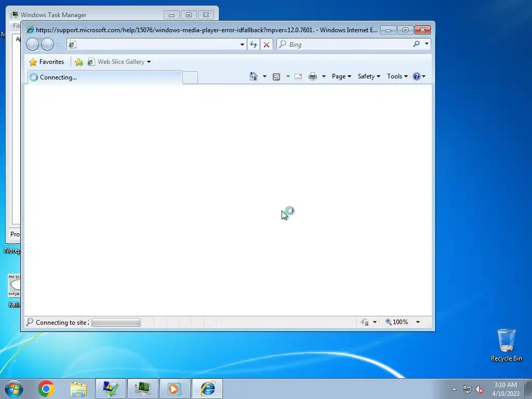The width and height of the screenshot is (532, 399).
Task: Open Windows Explorer from taskbar
Action: (x=78, y=389)
